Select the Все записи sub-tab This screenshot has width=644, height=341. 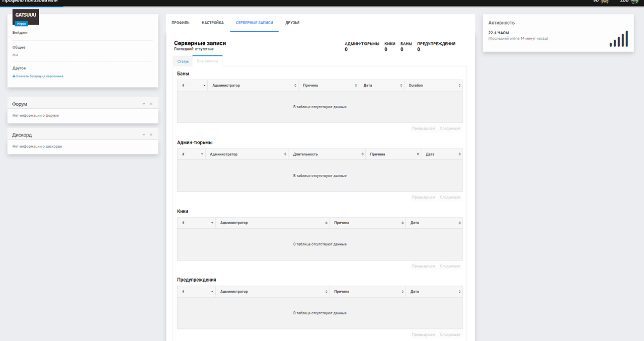coord(208,61)
